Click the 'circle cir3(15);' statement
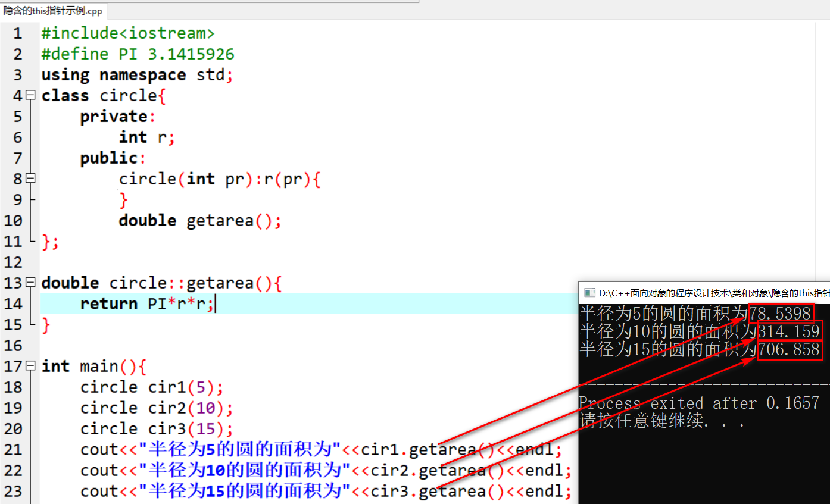Image resolution: width=830 pixels, height=504 pixels. (157, 429)
